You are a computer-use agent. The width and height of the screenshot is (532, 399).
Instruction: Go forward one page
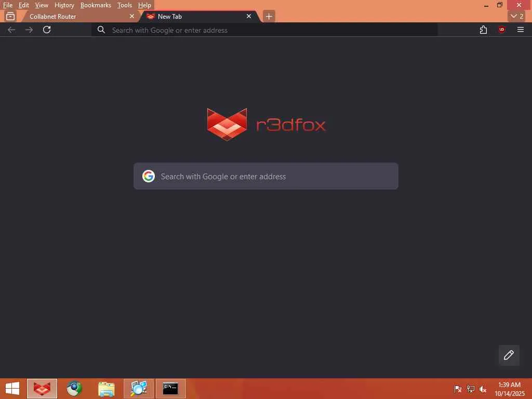(29, 30)
